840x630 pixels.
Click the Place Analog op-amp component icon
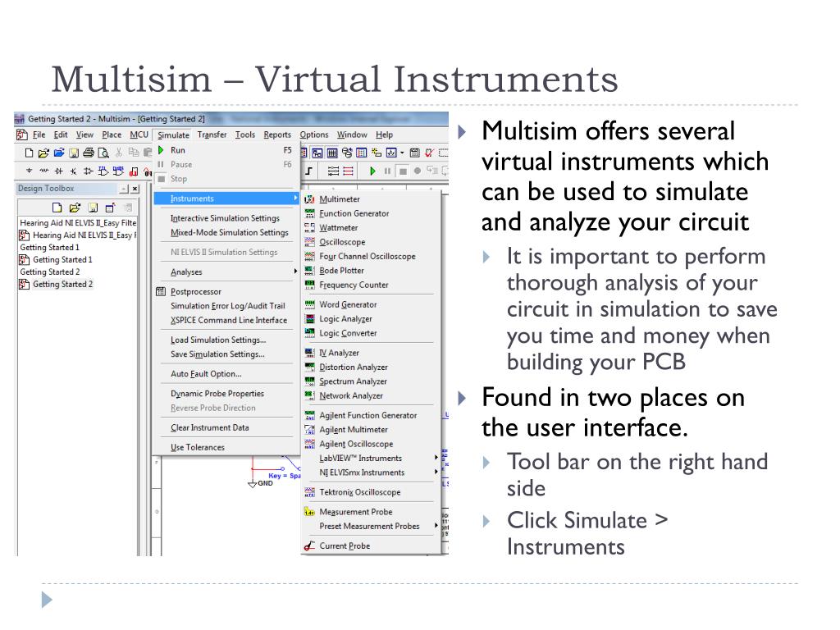tap(89, 171)
